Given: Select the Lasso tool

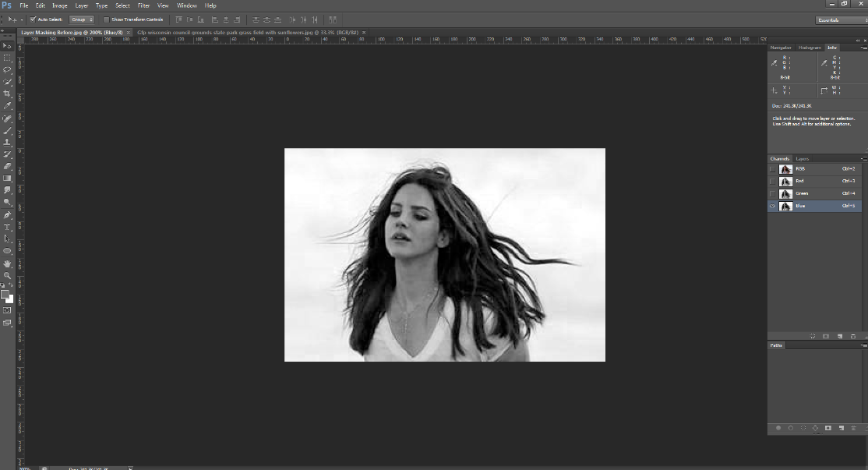Looking at the screenshot, I should [x=6, y=69].
